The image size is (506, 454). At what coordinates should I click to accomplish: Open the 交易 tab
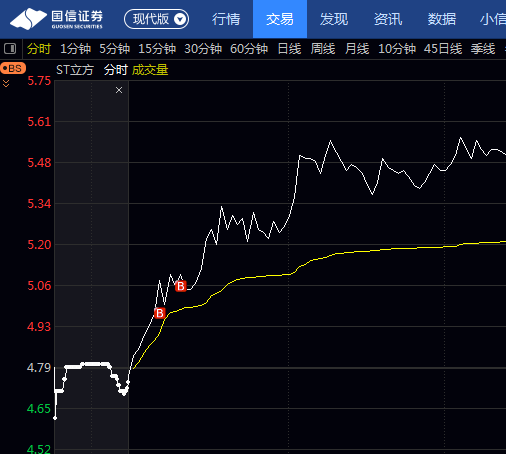pyautogui.click(x=280, y=19)
